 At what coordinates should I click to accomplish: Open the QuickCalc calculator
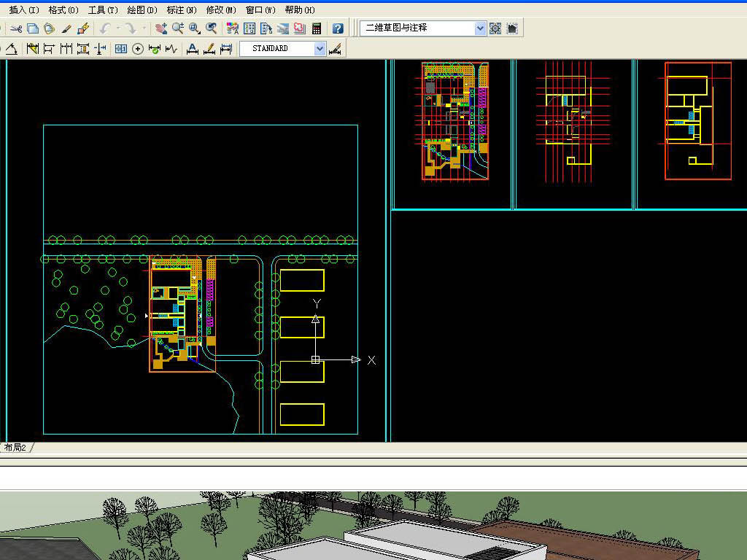tap(317, 28)
